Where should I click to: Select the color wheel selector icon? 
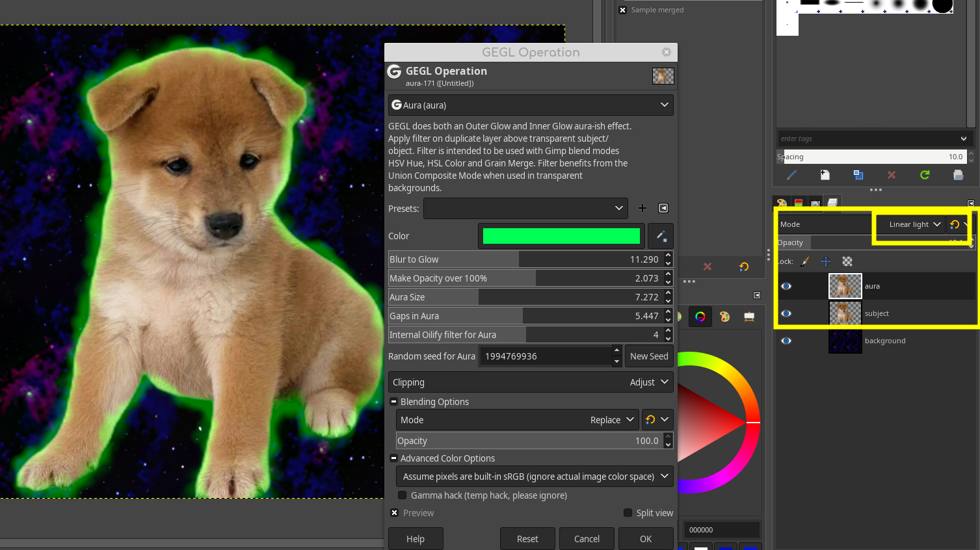(700, 317)
